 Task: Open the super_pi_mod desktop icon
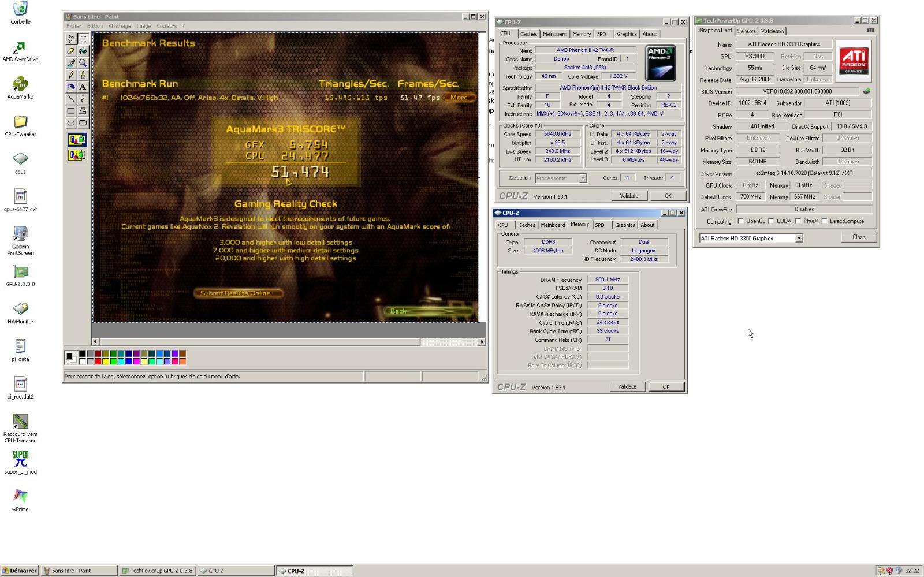tap(20, 463)
